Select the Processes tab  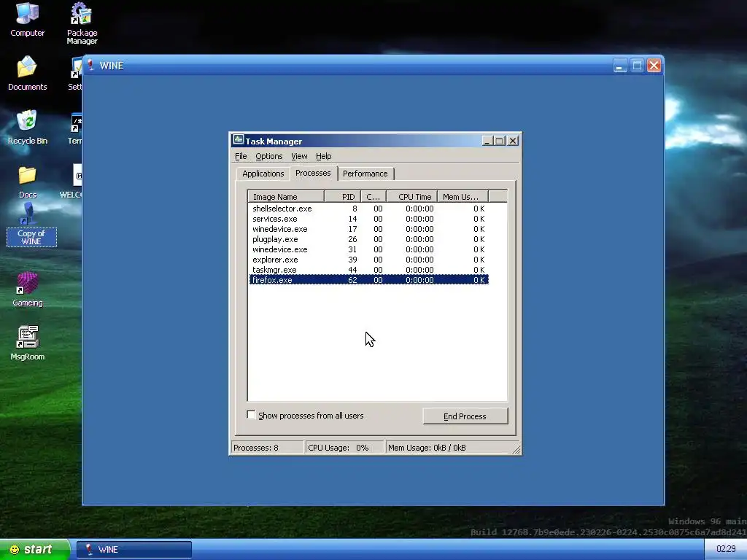[x=313, y=173]
